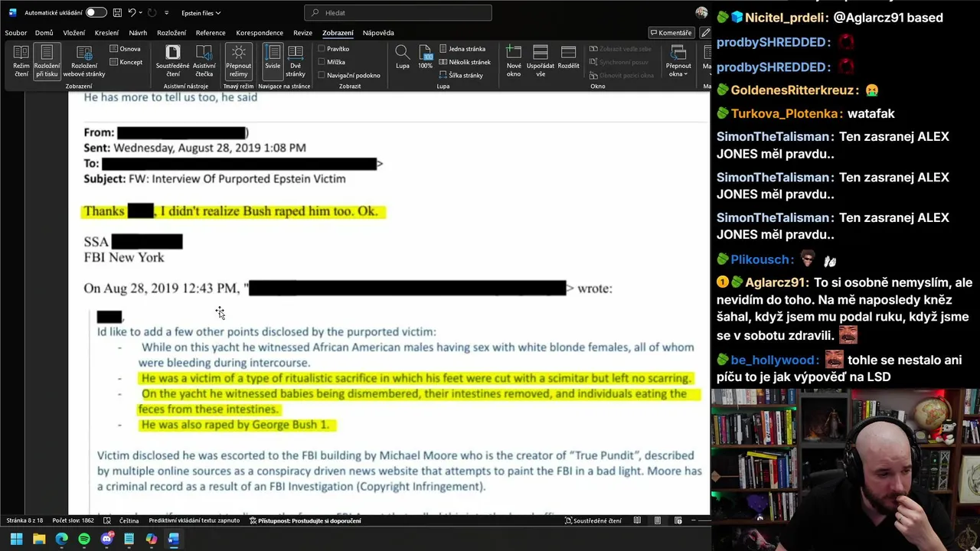Open the Návrh tab
This screenshot has height=551, width=980.
[x=138, y=33]
